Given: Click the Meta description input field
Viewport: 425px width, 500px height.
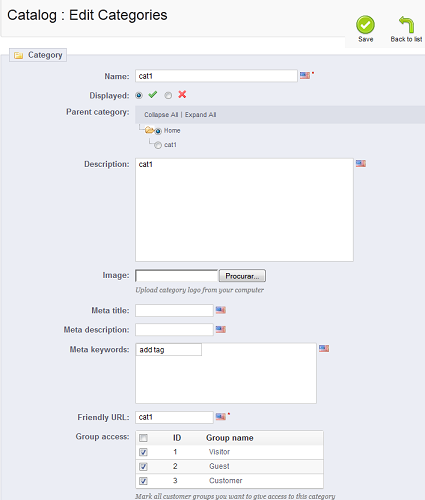Looking at the screenshot, I should 174,330.
